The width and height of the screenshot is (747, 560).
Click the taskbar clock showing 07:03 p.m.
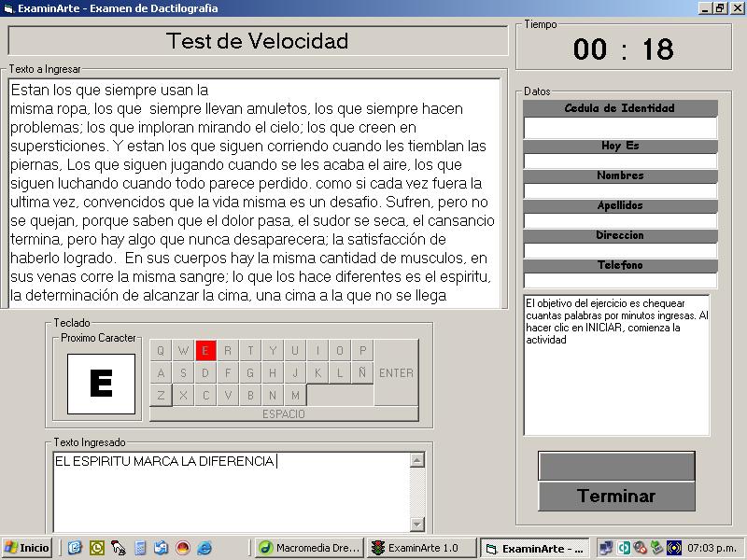click(x=712, y=548)
